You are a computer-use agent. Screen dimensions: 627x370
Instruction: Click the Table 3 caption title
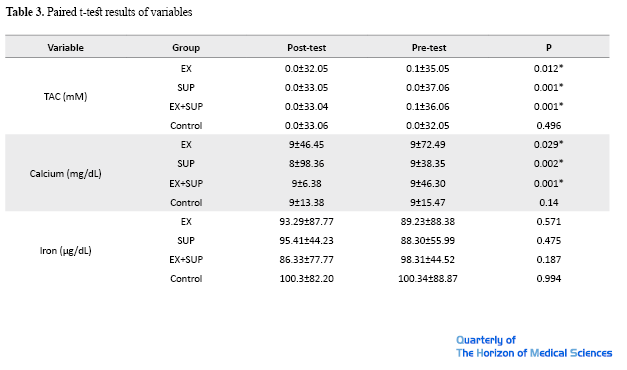tap(99, 12)
